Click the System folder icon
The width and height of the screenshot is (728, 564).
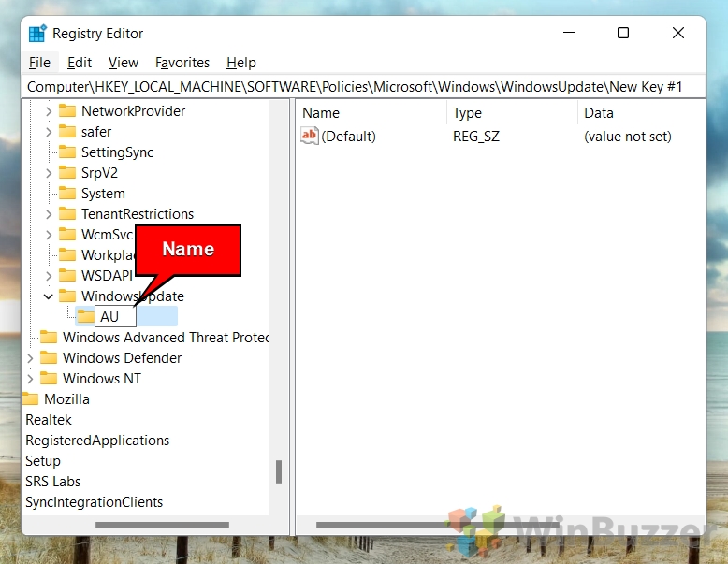(x=67, y=193)
